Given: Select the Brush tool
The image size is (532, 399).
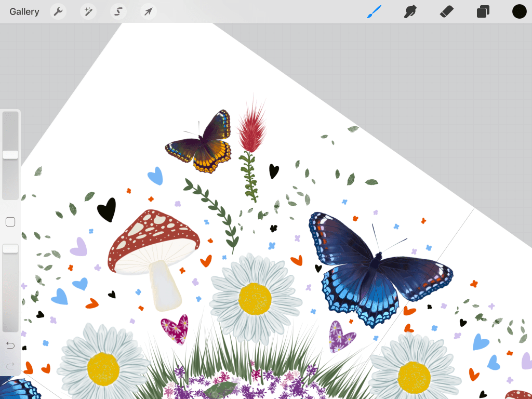Looking at the screenshot, I should point(374,11).
